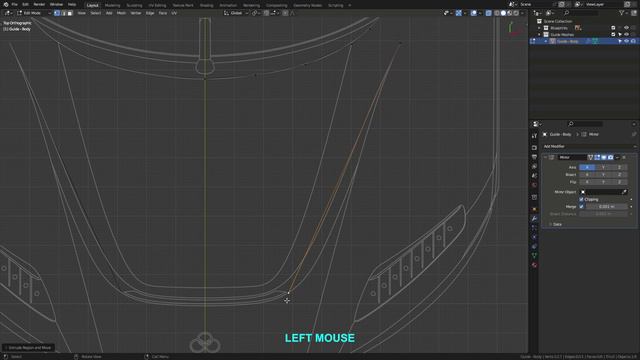Open the Render properties tab
Image resolution: width=640 pixels, height=360 pixels.
(534, 147)
